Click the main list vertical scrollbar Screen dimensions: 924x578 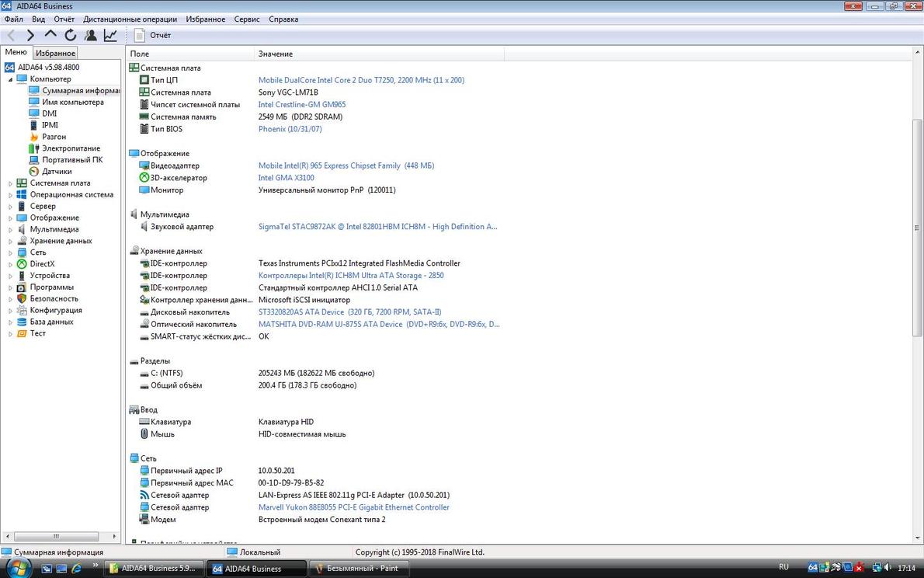917,227
